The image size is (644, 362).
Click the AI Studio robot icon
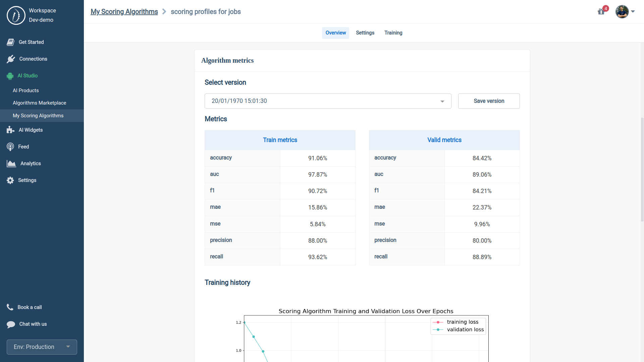(10, 76)
